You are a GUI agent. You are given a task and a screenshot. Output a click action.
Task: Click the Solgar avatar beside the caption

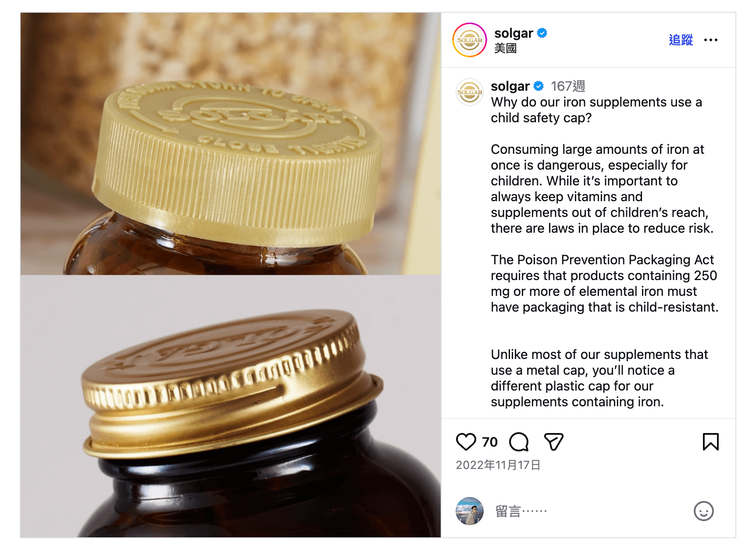click(x=470, y=92)
